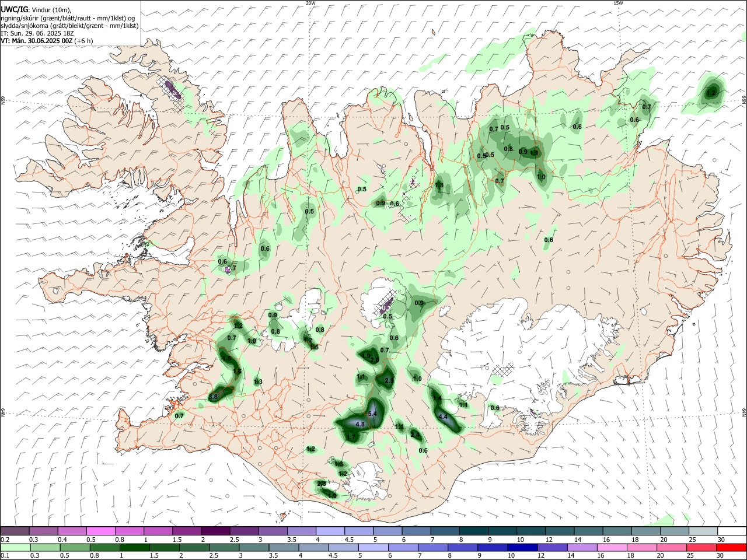The width and height of the screenshot is (747, 560).
Task: Click the white 30 swatch ending top scale
Action: click(732, 531)
